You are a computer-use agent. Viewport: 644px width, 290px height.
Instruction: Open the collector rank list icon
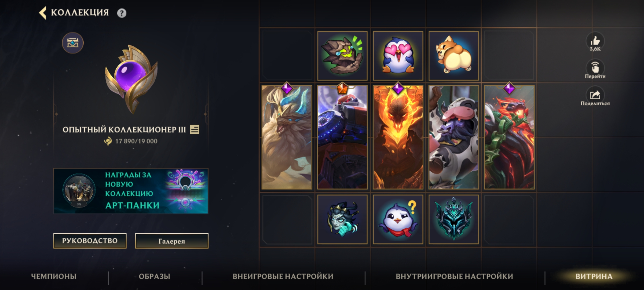pyautogui.click(x=195, y=130)
